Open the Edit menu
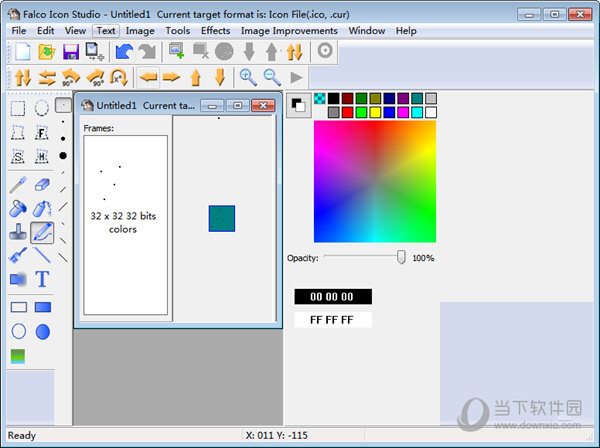Image resolution: width=600 pixels, height=448 pixels. tap(46, 31)
